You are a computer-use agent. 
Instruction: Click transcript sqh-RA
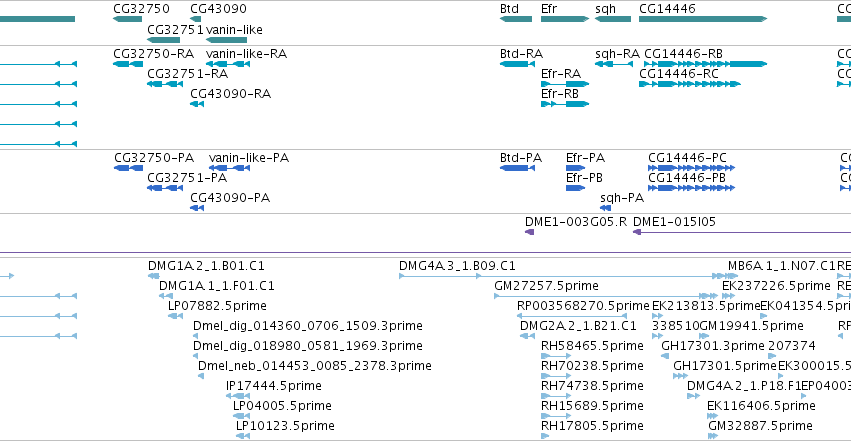click(614, 64)
